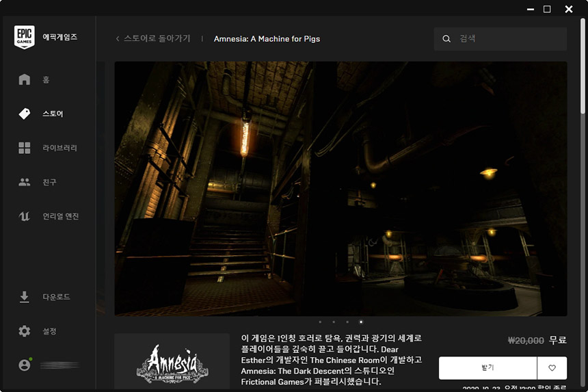
Task: Open the 친구 friends icon
Action: pyautogui.click(x=25, y=182)
